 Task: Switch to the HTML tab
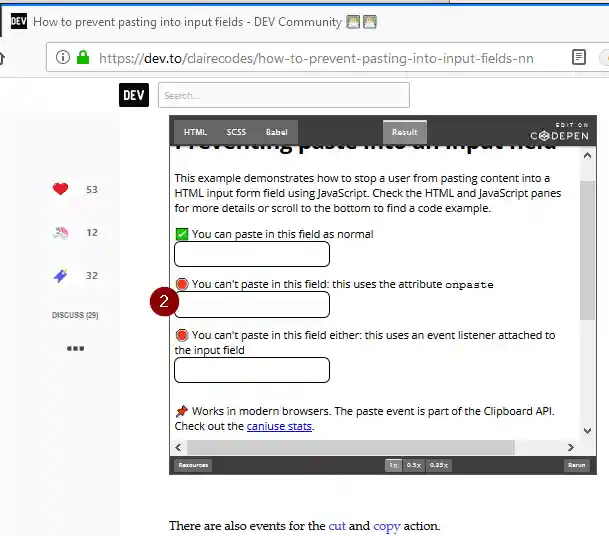click(x=195, y=132)
